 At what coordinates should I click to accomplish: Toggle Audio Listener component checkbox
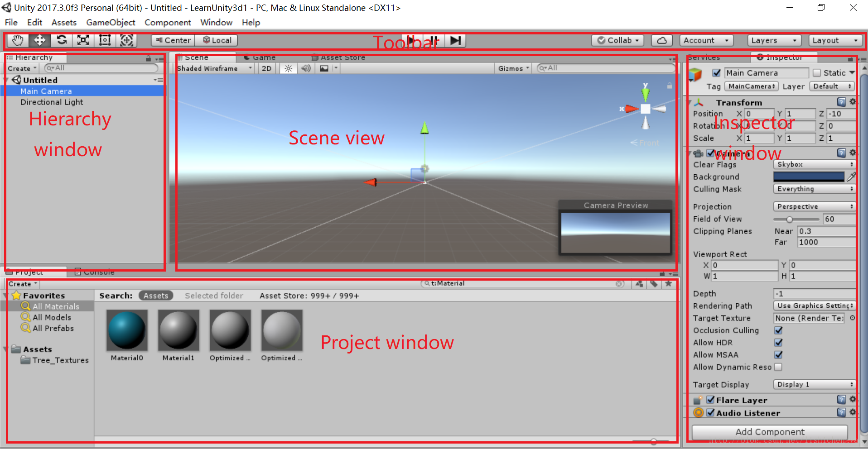coord(710,412)
